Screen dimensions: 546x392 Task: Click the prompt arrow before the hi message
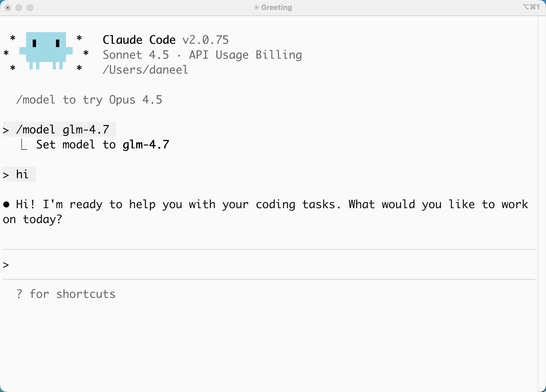[6, 175]
